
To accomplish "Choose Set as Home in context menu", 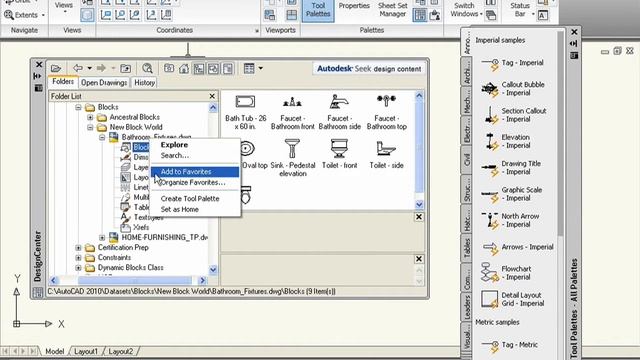I will point(195,209).
